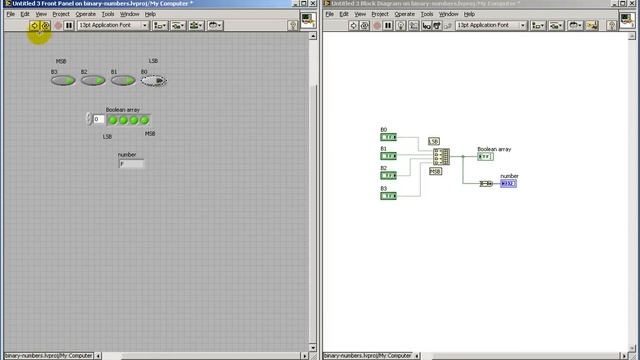Click Step Over debugging button
The width and height of the screenshot is (640, 360).
(x=437, y=25)
